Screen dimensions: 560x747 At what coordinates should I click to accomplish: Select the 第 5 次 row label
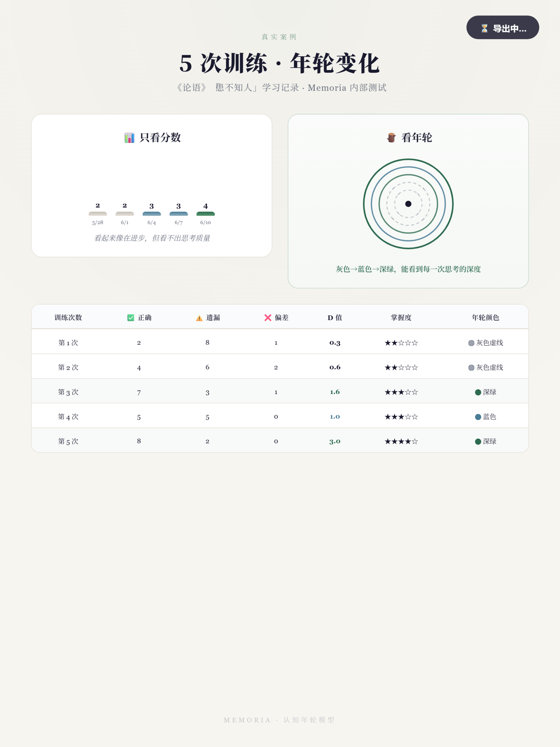pyautogui.click(x=68, y=441)
